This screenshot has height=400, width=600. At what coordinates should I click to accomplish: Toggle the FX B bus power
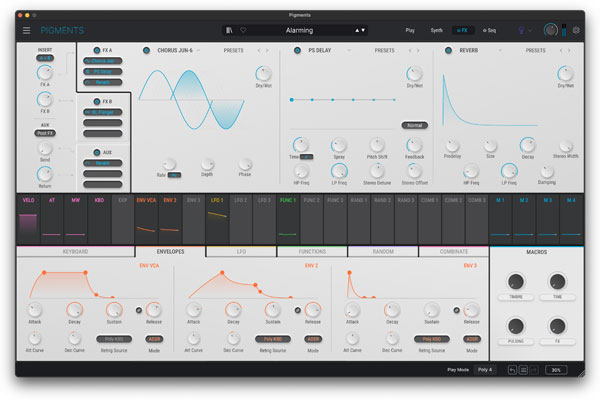click(x=97, y=101)
